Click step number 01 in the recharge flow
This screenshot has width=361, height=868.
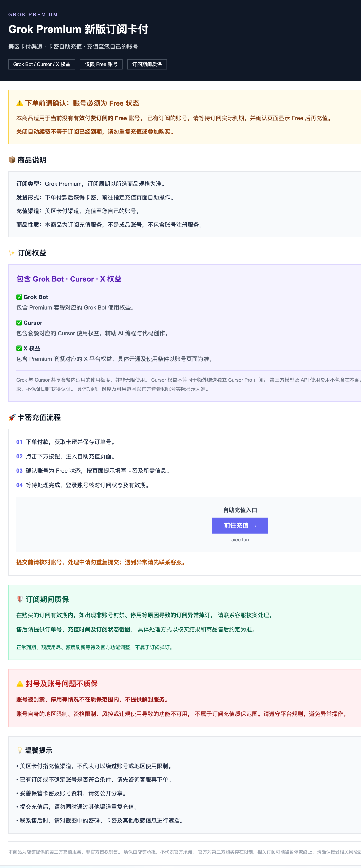pos(19,442)
